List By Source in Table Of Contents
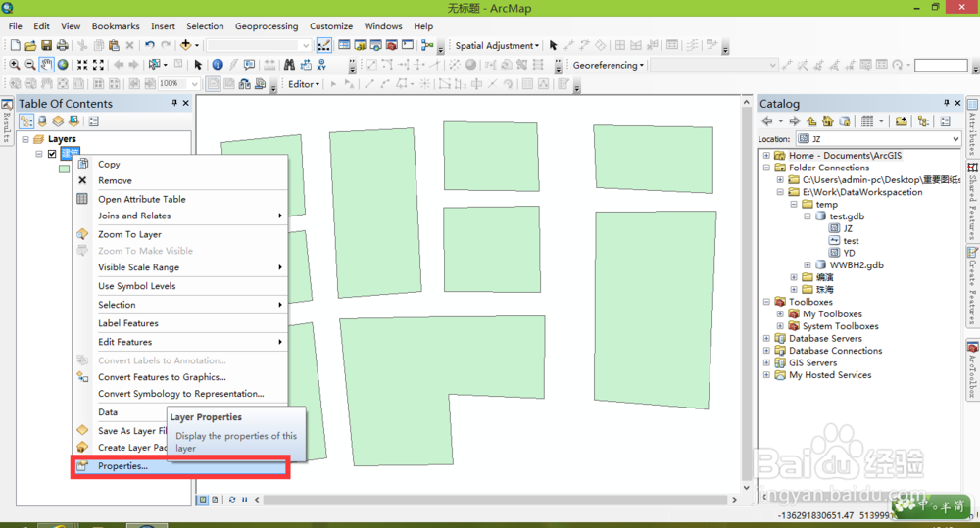Viewport: 980px width, 528px height. click(42, 121)
